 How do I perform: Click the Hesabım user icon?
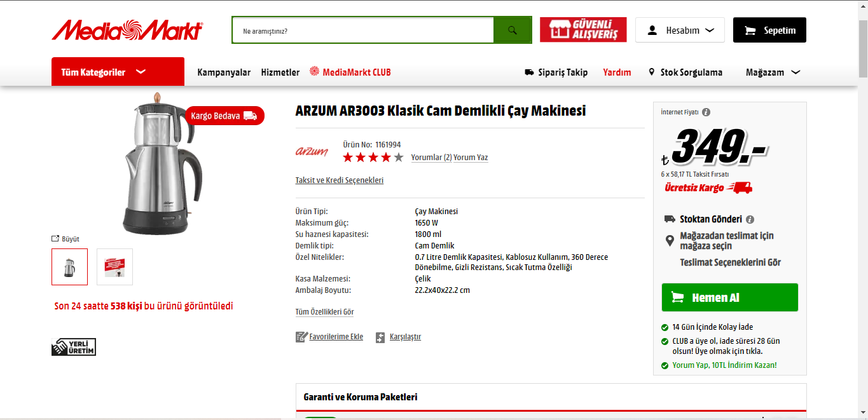652,30
